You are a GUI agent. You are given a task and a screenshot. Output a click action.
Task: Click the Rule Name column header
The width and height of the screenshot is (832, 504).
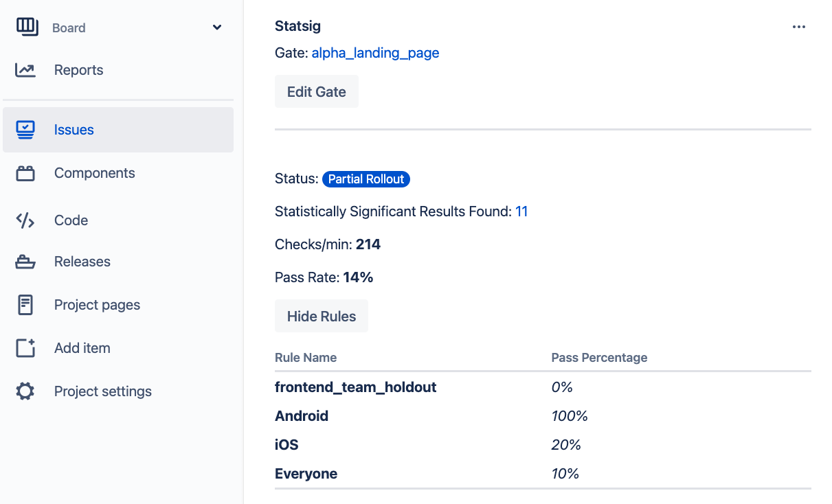click(x=306, y=358)
